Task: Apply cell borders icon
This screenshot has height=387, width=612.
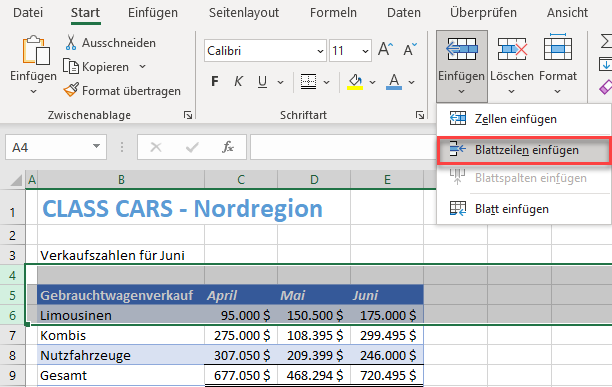Action: tap(308, 82)
